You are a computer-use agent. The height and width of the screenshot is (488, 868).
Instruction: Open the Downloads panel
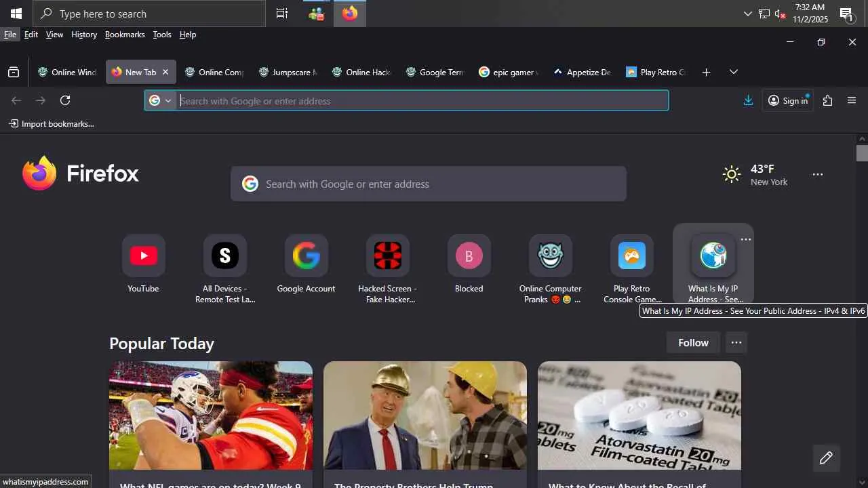(748, 100)
